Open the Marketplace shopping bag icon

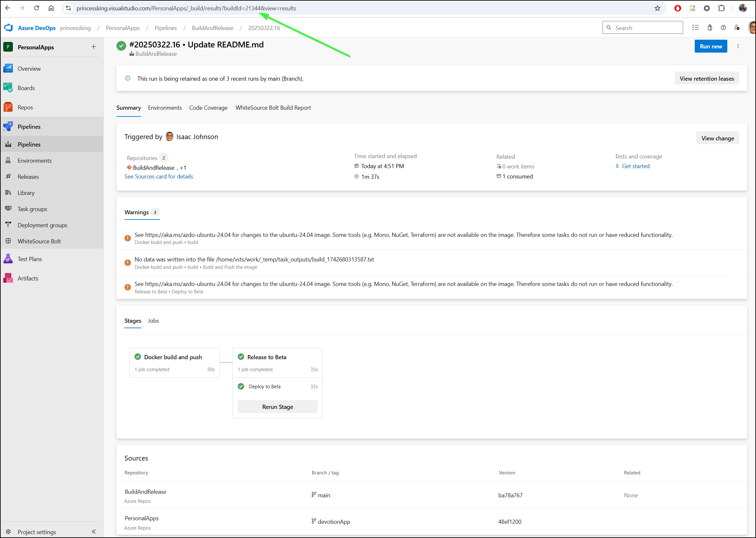(710, 28)
